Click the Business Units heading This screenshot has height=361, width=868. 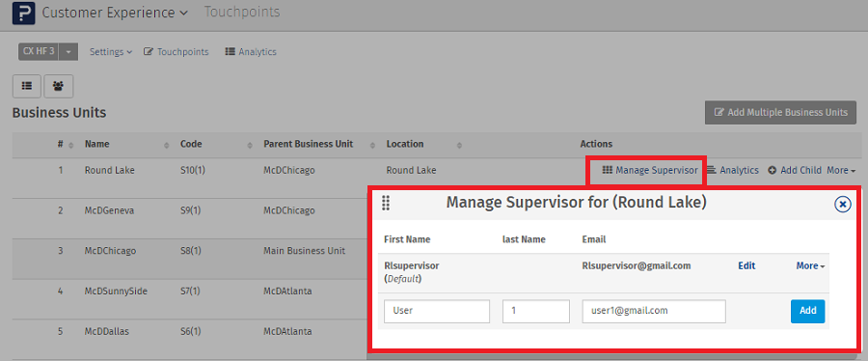click(59, 113)
